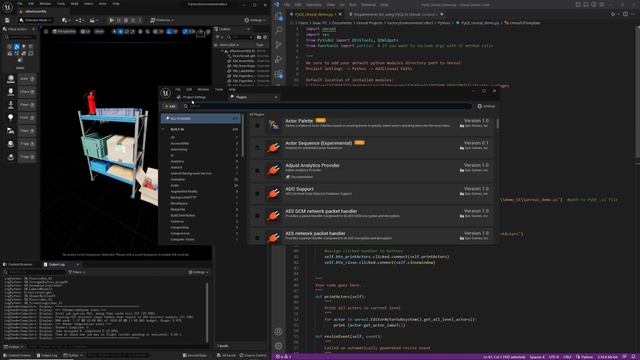Open VS Code Explorer from activity bar
The width and height of the screenshot is (640, 360).
coord(279,16)
